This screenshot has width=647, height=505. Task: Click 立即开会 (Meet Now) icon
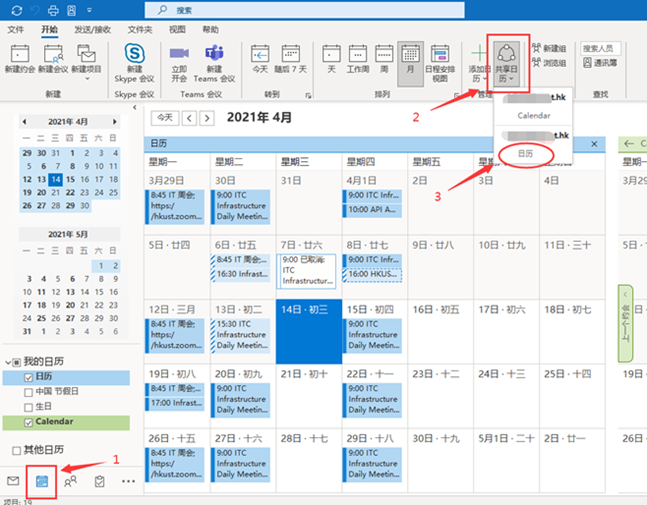(x=179, y=56)
